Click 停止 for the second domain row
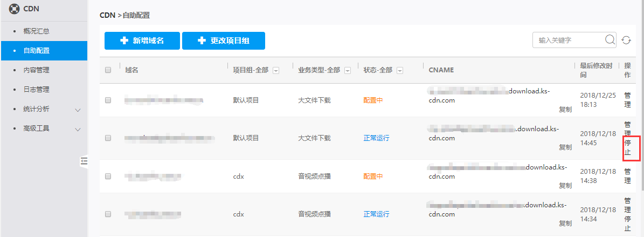 (627, 147)
